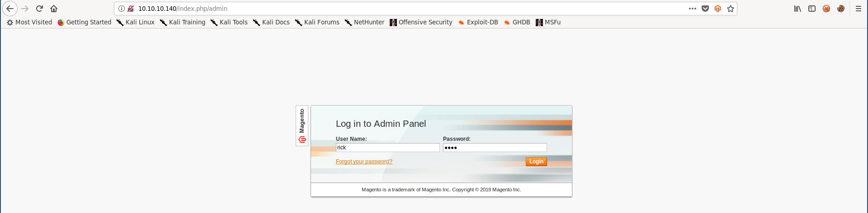This screenshot has width=868, height=213.
Task: Toggle the browser sidebar
Action: pyautogui.click(x=812, y=9)
